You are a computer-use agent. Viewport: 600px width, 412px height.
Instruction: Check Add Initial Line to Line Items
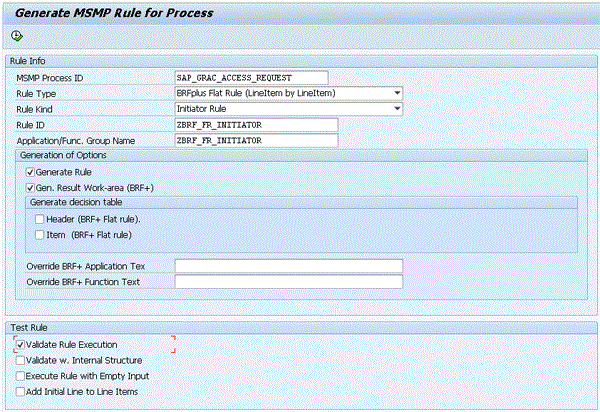point(21,391)
